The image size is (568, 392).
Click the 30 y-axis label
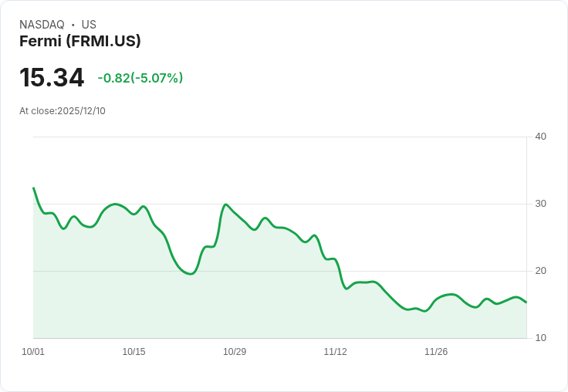click(x=540, y=204)
